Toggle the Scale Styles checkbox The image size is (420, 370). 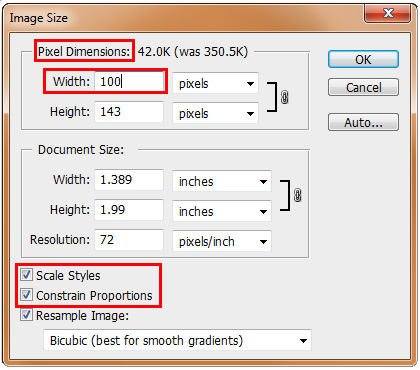26,275
